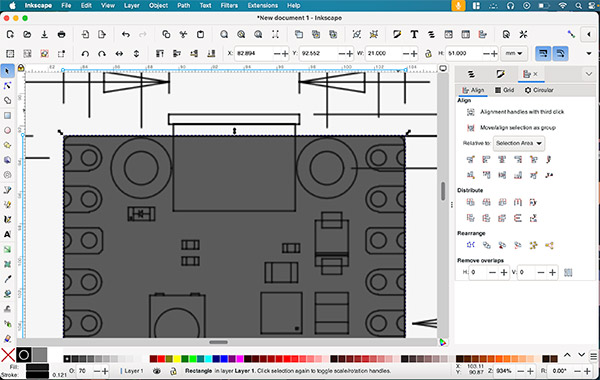Open the XML editor icon in the toolbar
The image size is (600, 380).
(x=448, y=34)
